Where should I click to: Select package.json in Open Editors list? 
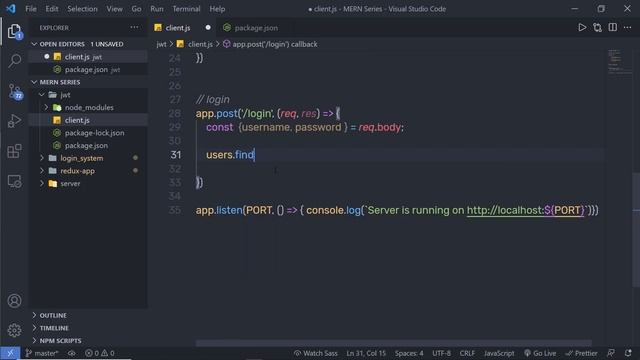(86, 69)
